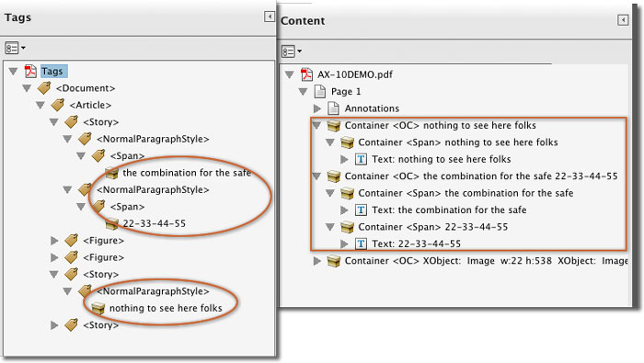Expand 'Text: 22-33-44-55'

[344, 244]
